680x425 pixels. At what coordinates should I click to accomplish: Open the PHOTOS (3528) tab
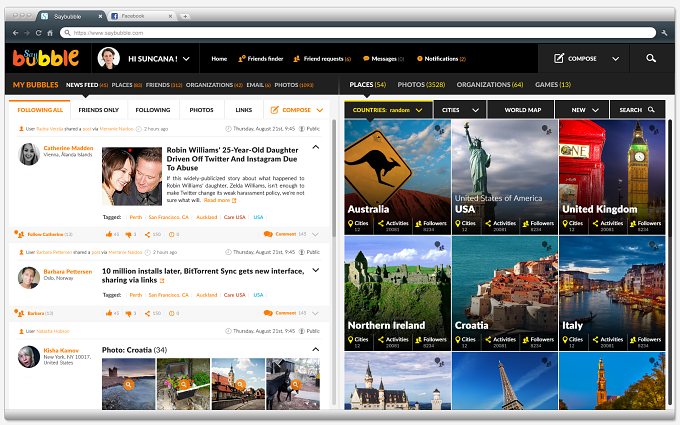[421, 85]
